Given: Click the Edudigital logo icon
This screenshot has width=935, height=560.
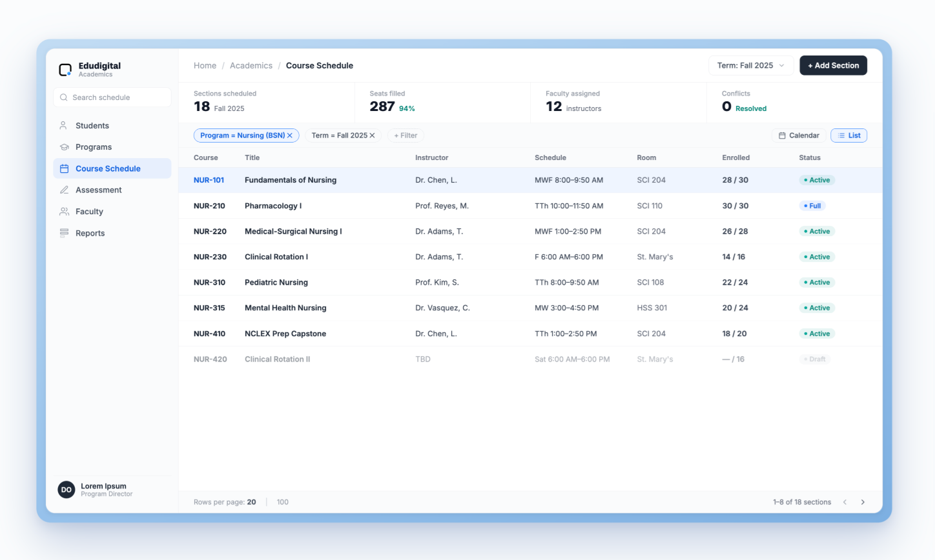Looking at the screenshot, I should (x=65, y=70).
